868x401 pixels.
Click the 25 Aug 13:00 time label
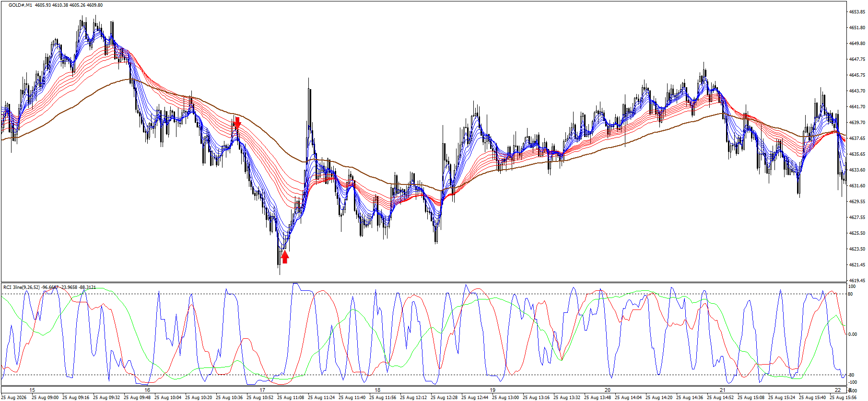(506, 398)
